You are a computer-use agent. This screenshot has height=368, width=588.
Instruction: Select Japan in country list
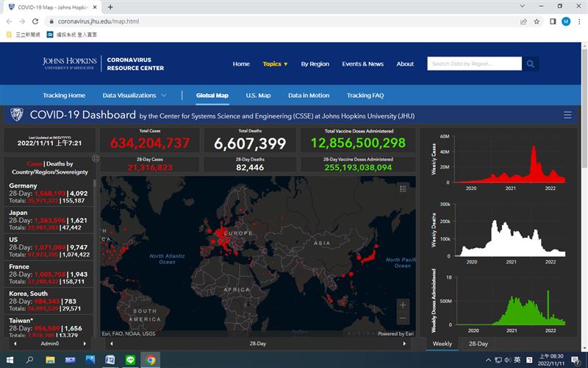click(49, 220)
